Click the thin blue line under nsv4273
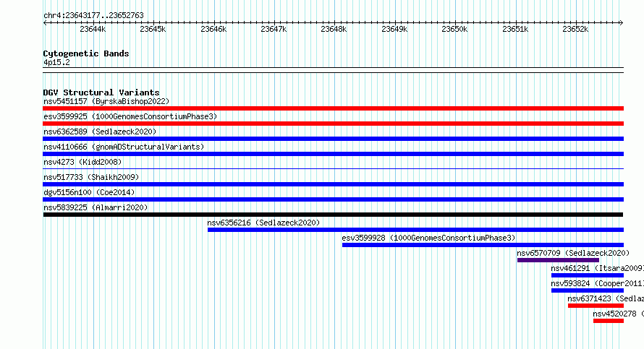 333,168
